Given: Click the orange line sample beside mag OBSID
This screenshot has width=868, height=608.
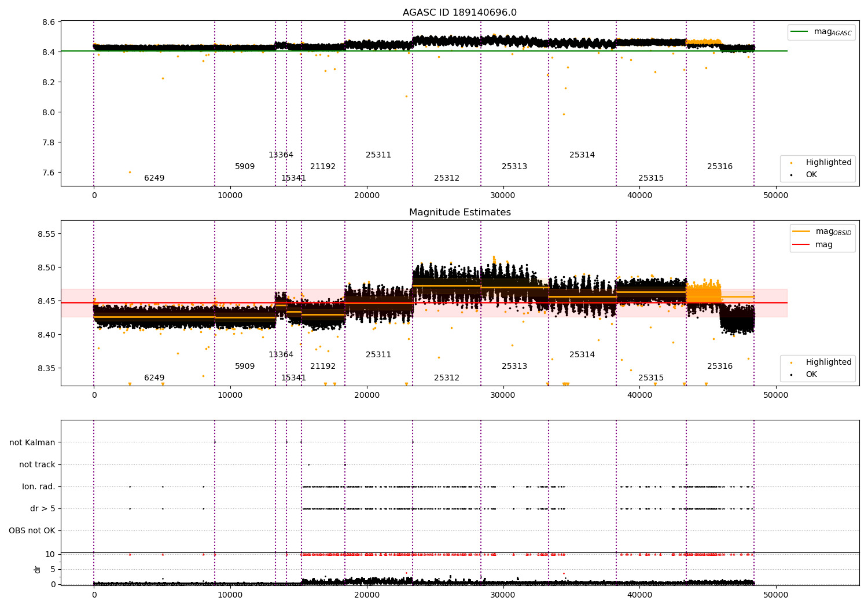Looking at the screenshot, I should (801, 232).
